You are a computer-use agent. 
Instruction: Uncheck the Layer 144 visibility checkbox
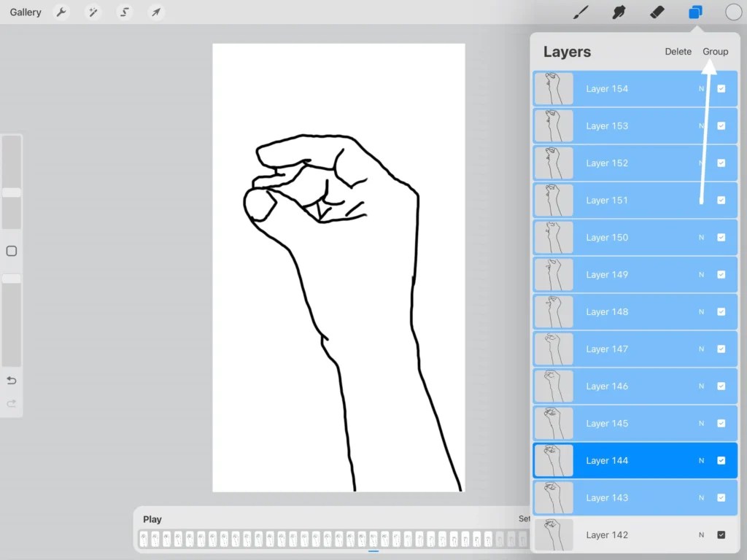721,460
